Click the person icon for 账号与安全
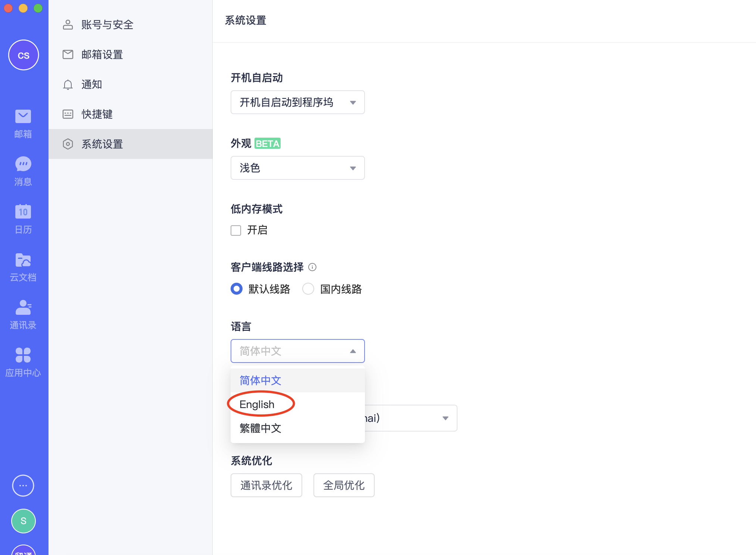 (x=68, y=25)
